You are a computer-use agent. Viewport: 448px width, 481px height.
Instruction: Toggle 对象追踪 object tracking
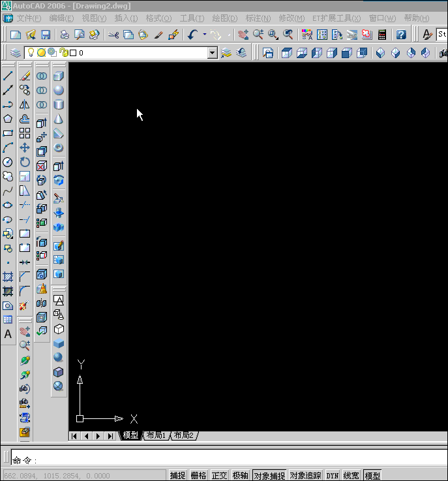pos(306,476)
